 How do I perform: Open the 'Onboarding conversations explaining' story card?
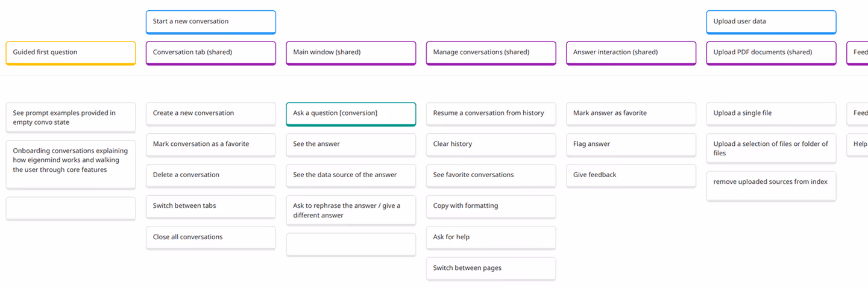(x=71, y=164)
